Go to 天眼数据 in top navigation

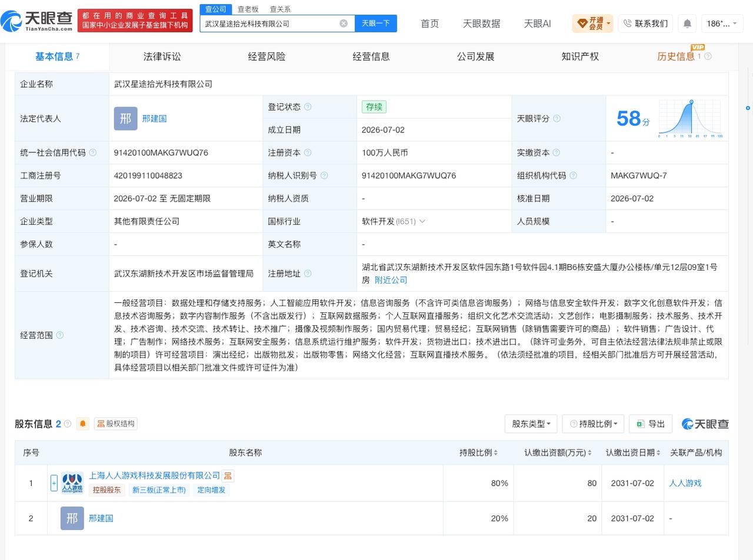coord(481,24)
